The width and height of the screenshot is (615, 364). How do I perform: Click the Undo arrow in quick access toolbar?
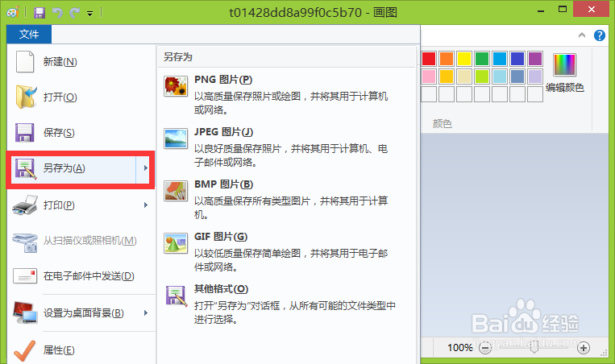click(57, 13)
